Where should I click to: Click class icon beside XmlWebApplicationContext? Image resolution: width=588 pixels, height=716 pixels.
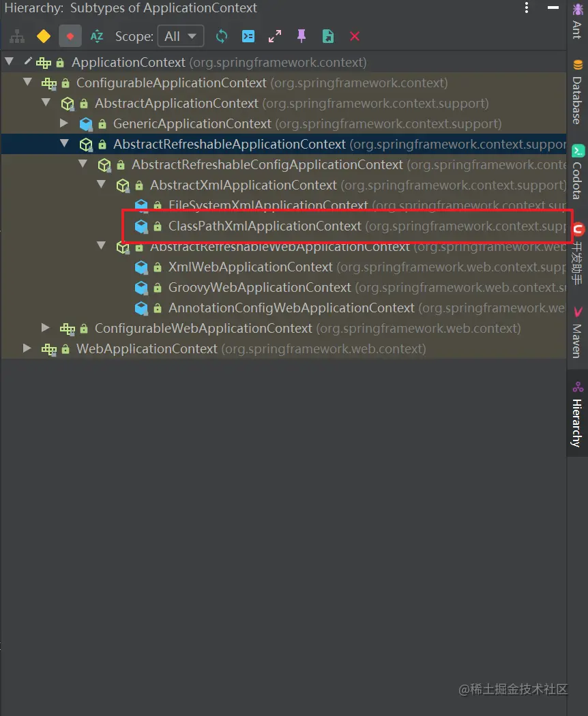coord(141,267)
